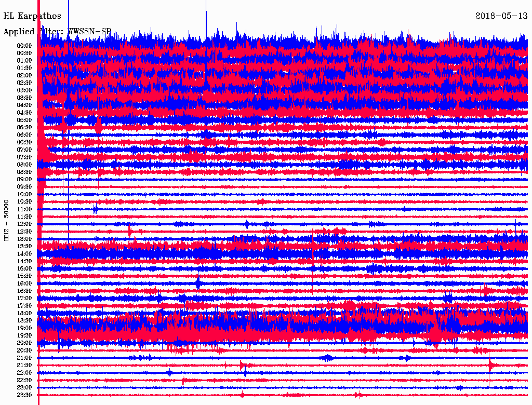Select the 00:30 time label

click(24, 53)
